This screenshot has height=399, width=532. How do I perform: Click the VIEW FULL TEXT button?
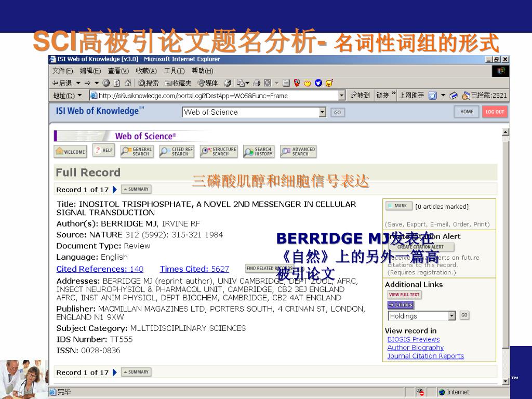(x=404, y=295)
